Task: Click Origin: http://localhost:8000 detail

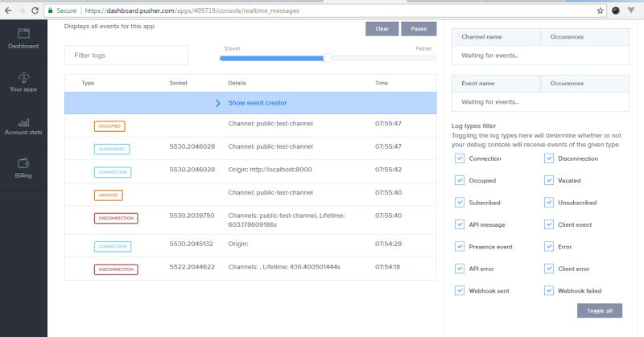Action: [270, 170]
